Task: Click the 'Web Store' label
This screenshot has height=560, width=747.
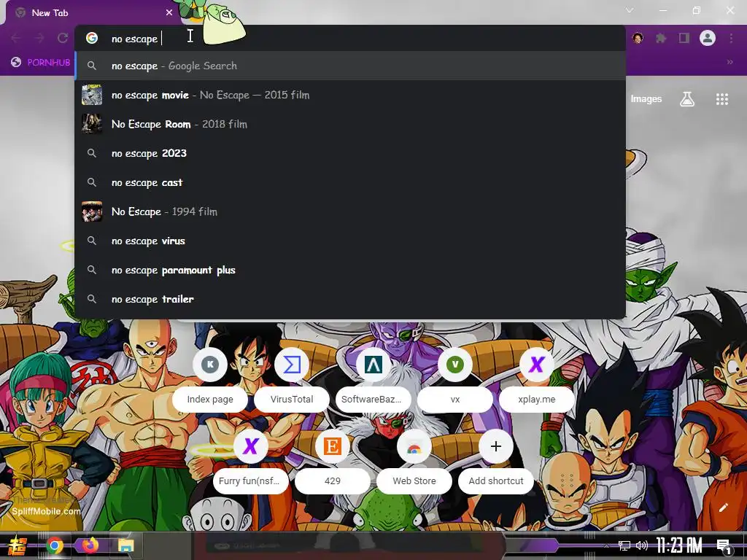Action: click(414, 481)
